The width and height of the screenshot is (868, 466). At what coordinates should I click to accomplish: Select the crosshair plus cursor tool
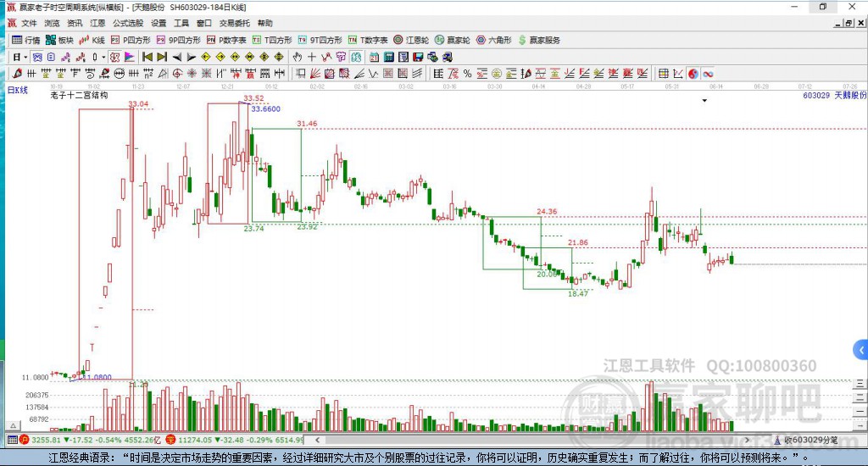[x=312, y=57]
